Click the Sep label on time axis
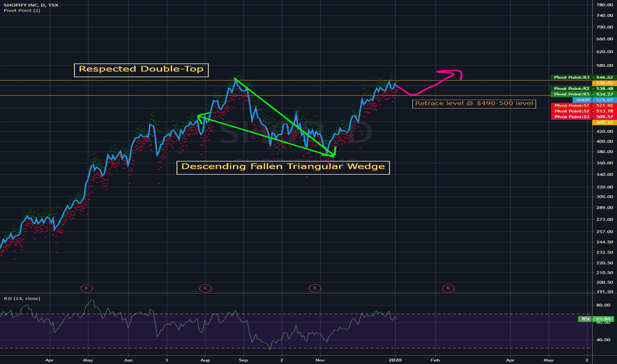617x364 pixels. pyautogui.click(x=243, y=360)
